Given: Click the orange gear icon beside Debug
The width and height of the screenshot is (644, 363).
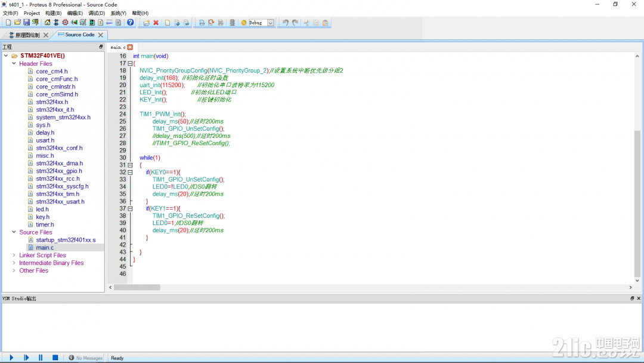Looking at the screenshot, I should pyautogui.click(x=243, y=23).
